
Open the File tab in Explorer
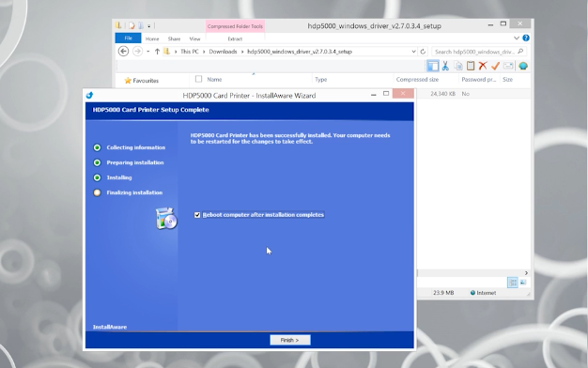coord(129,38)
